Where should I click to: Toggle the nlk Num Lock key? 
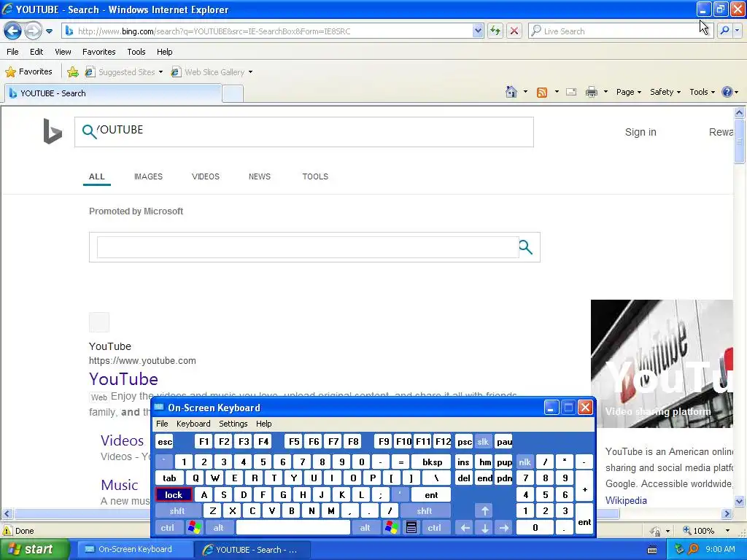pos(525,462)
